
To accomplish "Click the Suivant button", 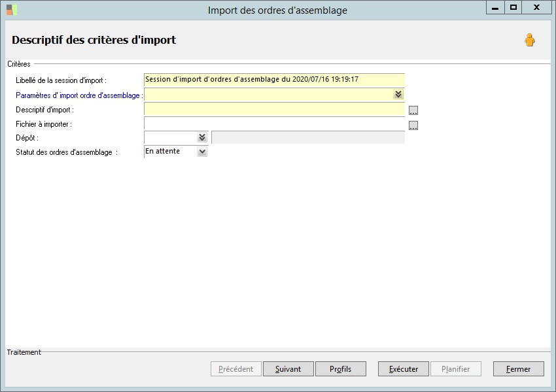I will pos(288,369).
